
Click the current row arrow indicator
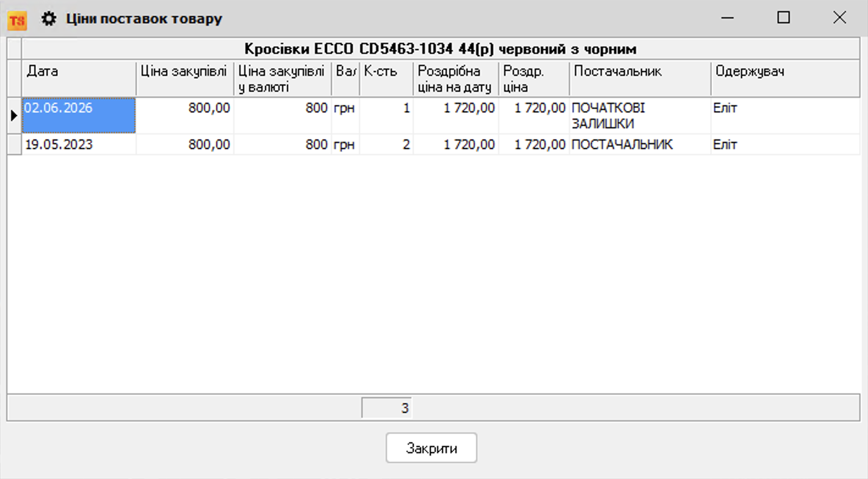pyautogui.click(x=14, y=115)
